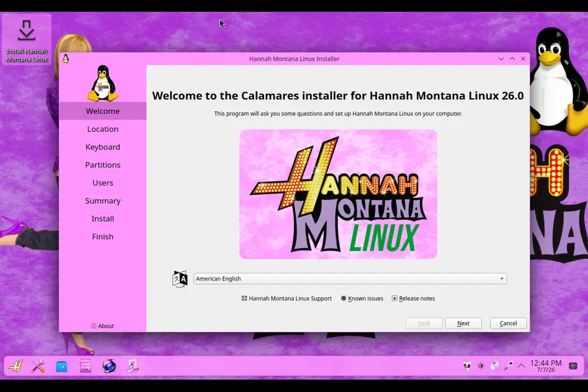Image resolution: width=588 pixels, height=392 pixels.
Task: Select the Summary step in sidebar
Action: pyautogui.click(x=103, y=201)
